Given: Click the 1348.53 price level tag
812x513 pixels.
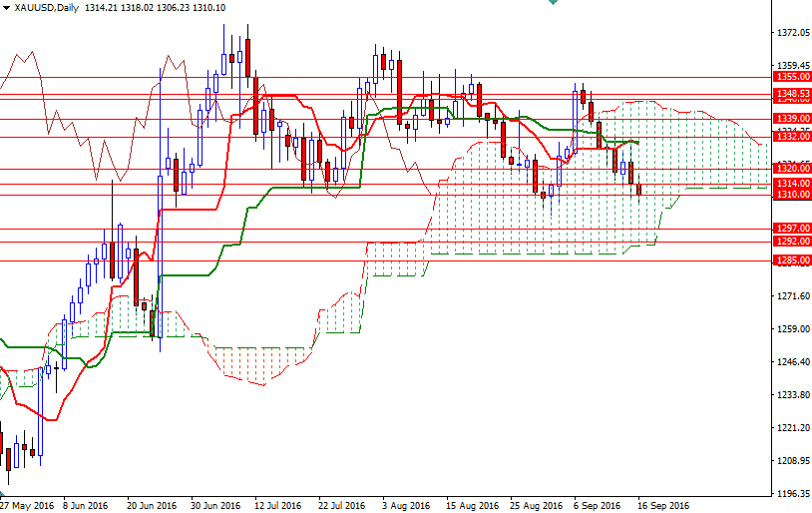Looking at the screenshot, I should (792, 95).
